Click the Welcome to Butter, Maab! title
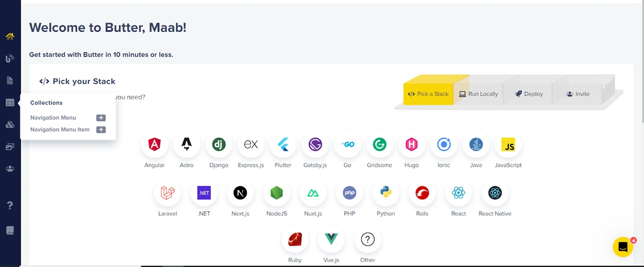This screenshot has height=267, width=644. (x=108, y=28)
